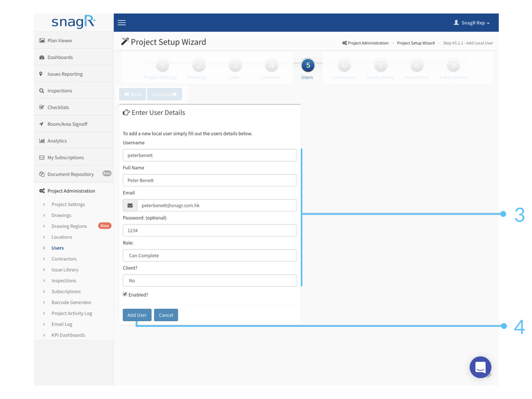The width and height of the screenshot is (532, 399).
Task: Click the Cancel button
Action: tap(166, 315)
